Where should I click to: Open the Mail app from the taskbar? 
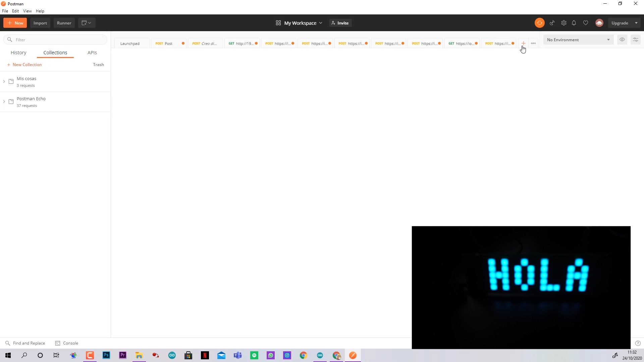pos(221,355)
